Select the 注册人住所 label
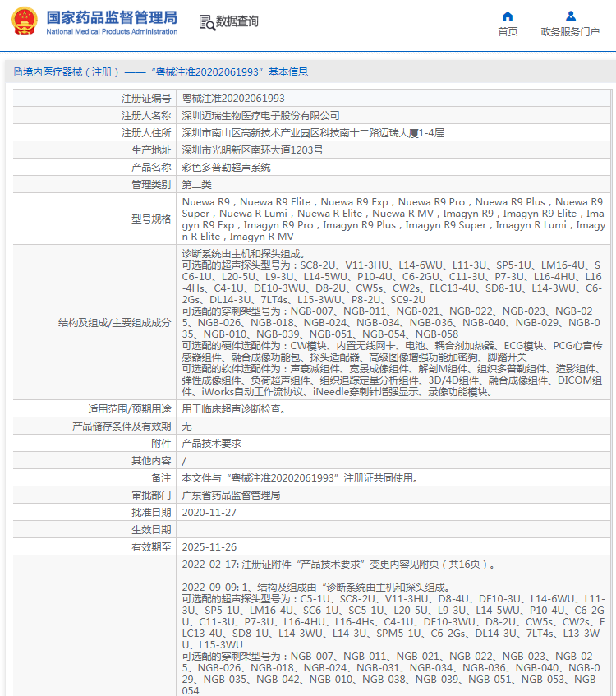616x696 pixels. pos(146,133)
